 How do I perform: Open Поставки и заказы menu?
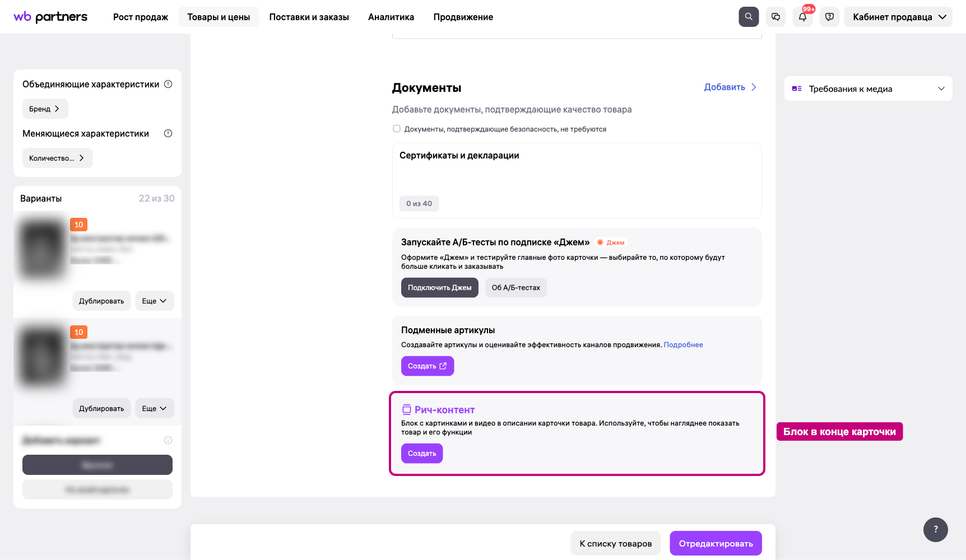309,17
